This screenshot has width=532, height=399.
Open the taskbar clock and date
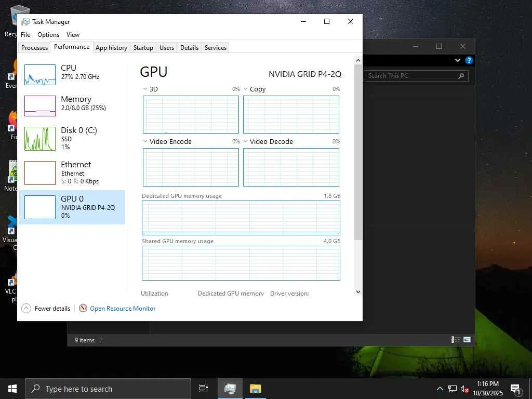488,389
